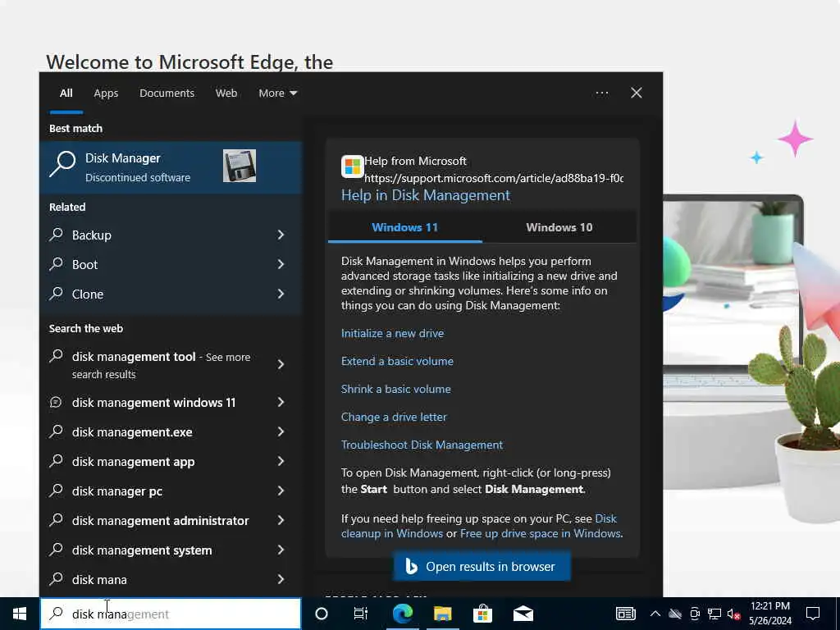Show hidden system tray icons

point(655,614)
